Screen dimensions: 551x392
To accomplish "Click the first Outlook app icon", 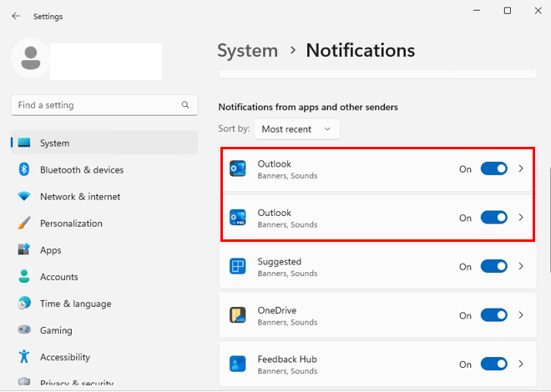I will [238, 168].
